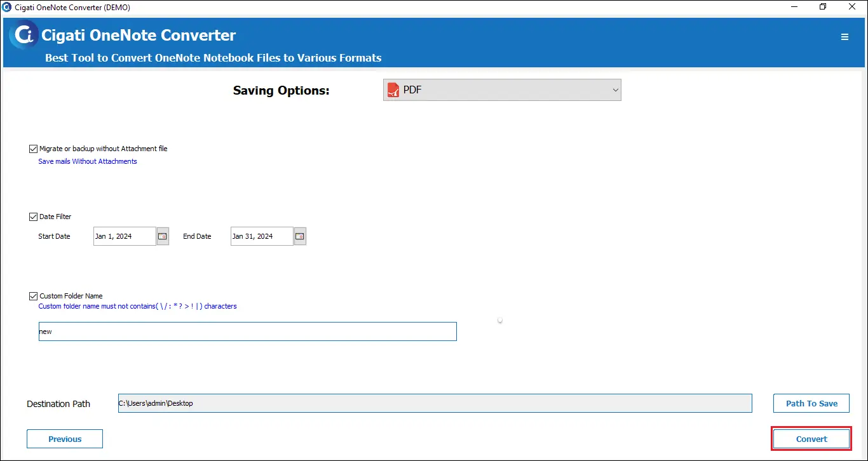The height and width of the screenshot is (461, 868).
Task: Click the Destination Path label
Action: tap(58, 404)
